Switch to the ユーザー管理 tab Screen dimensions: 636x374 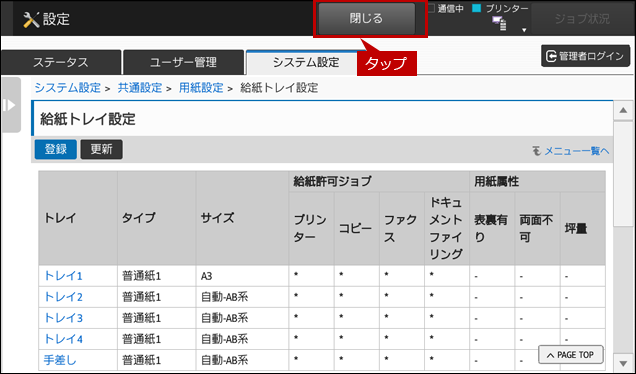coord(183,62)
